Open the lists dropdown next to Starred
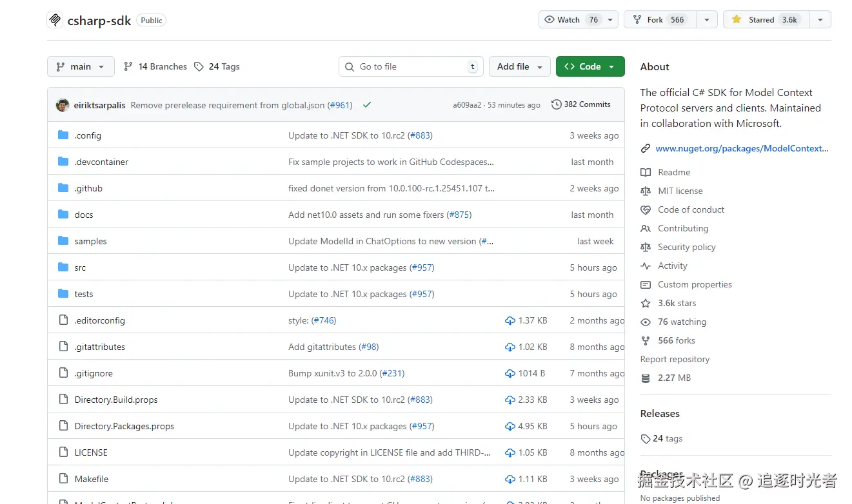 (820, 19)
